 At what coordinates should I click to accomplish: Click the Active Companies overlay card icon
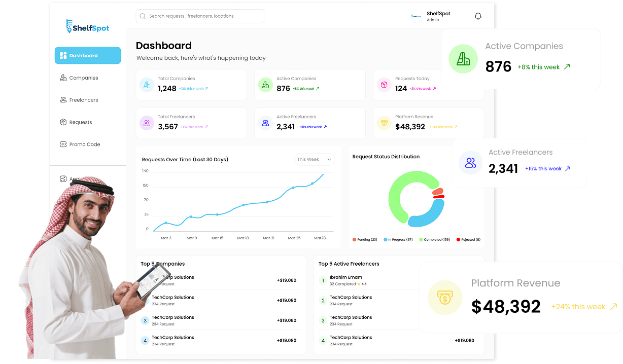tap(463, 59)
